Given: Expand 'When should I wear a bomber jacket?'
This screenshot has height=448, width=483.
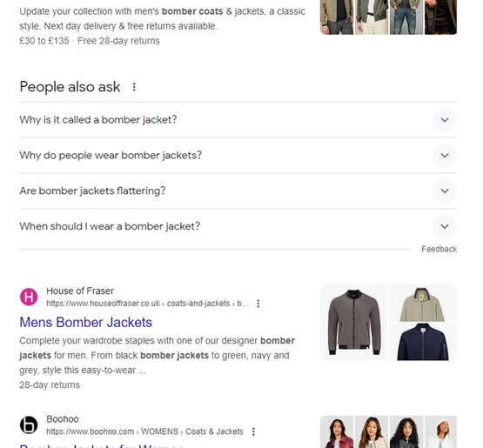Looking at the screenshot, I should 238,226.
